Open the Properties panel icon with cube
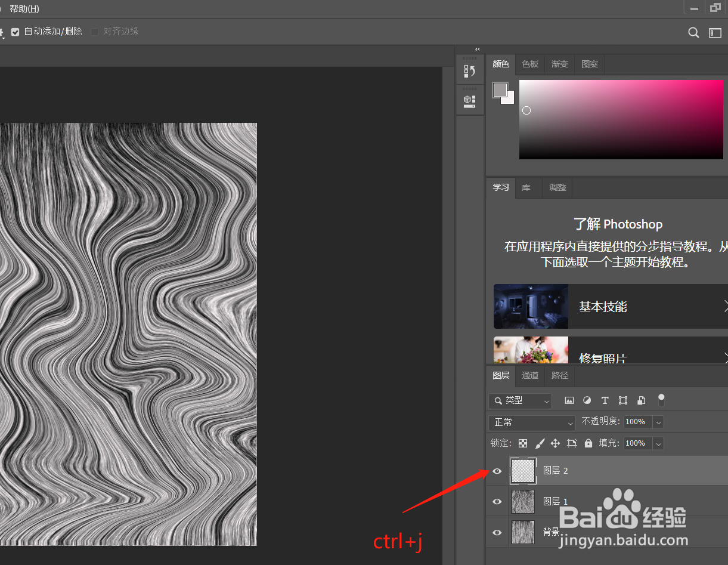This screenshot has width=728, height=565. [x=470, y=101]
